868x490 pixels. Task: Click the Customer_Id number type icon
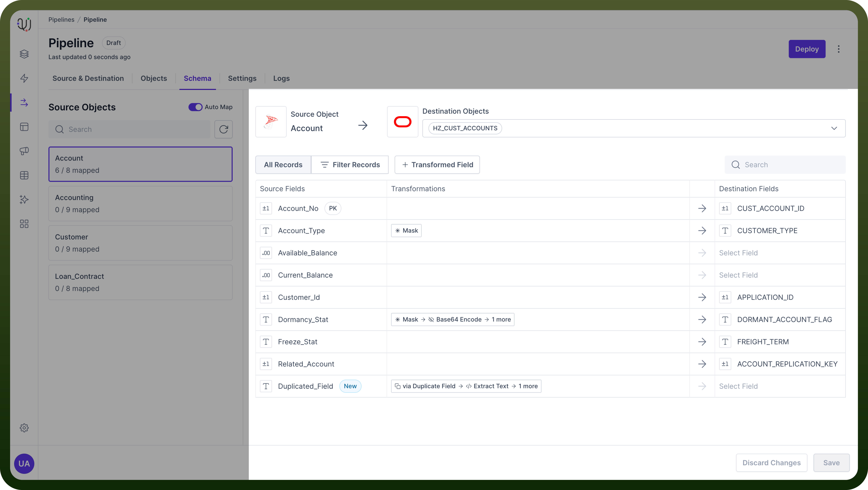click(266, 297)
